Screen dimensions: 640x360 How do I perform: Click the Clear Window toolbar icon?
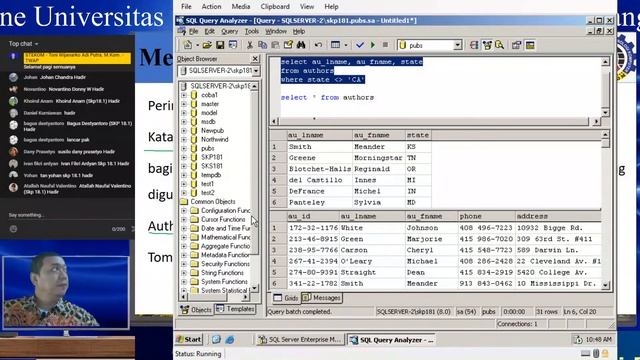tap(288, 45)
